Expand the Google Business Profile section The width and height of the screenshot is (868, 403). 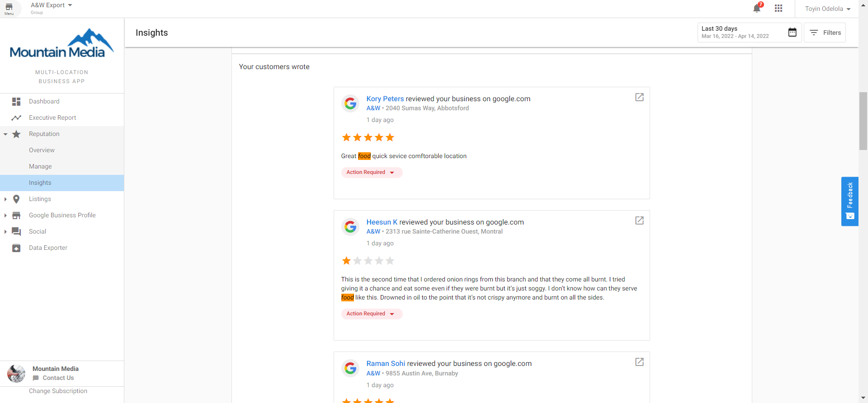coord(5,216)
